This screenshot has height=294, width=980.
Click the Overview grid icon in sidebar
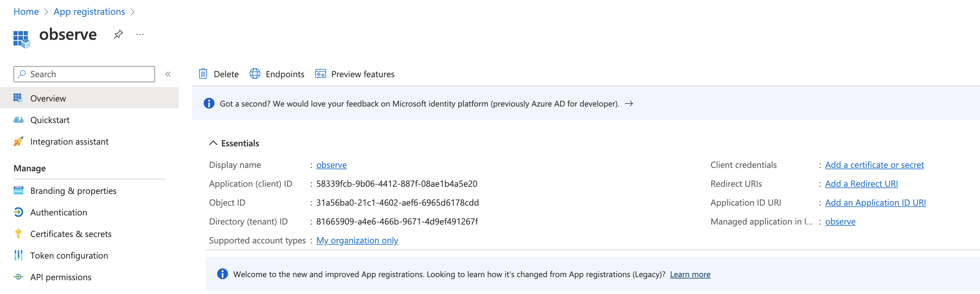pyautogui.click(x=18, y=98)
